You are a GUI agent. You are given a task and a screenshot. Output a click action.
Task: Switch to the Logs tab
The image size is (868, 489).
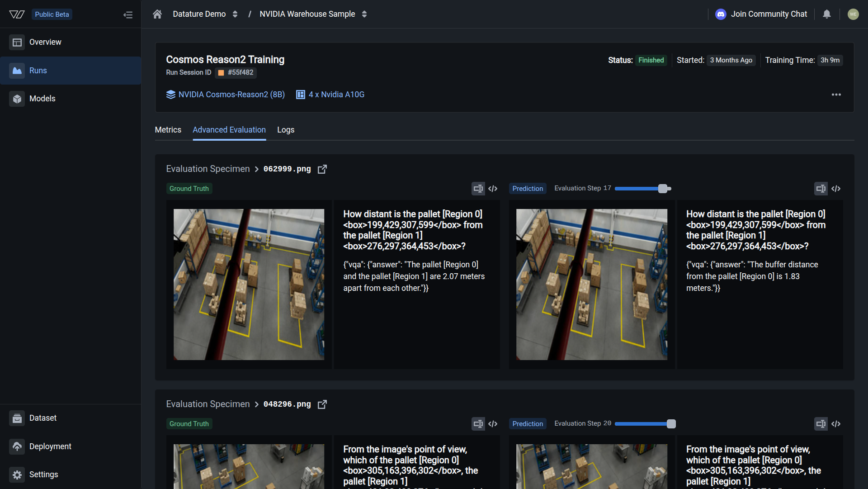click(286, 130)
